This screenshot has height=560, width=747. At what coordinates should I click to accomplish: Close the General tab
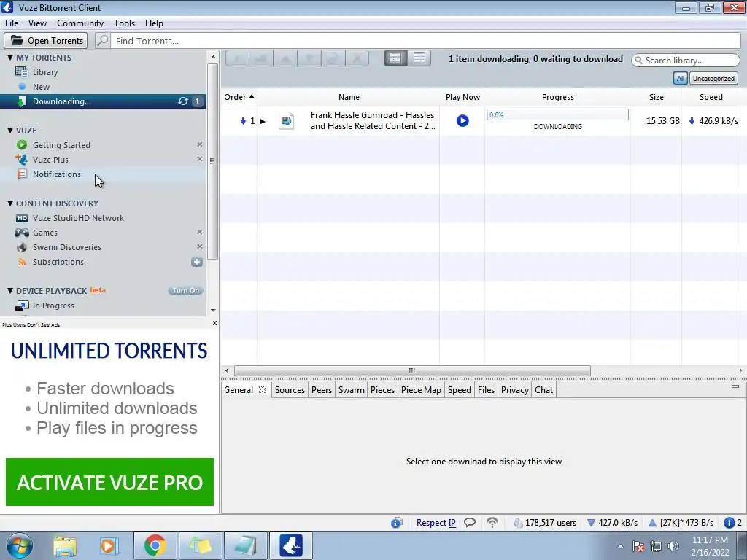[x=263, y=389]
